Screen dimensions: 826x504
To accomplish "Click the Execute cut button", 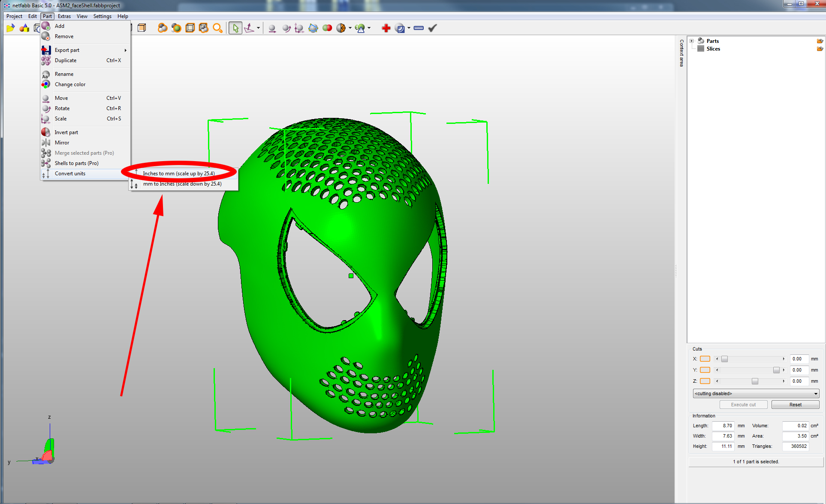I will tap(743, 405).
